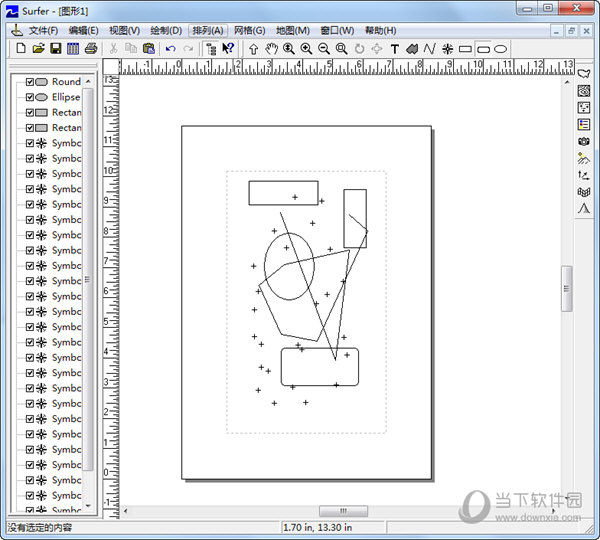Click the contour map icon on right toolbar
This screenshot has width=600, height=540.
[584, 90]
